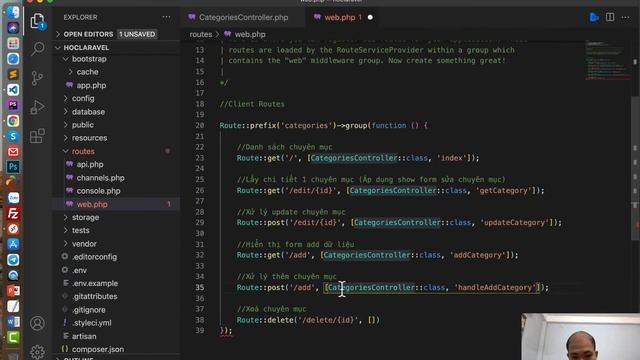The width and height of the screenshot is (640, 360).
Task: Open Explorer panel More Actions ellipsis
Action: (x=166, y=17)
